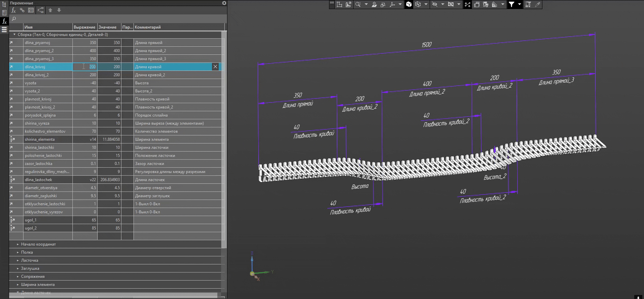Click the shaded solid cube display icon
Image resolution: width=644 pixels, height=299 pixels.
tap(409, 4)
